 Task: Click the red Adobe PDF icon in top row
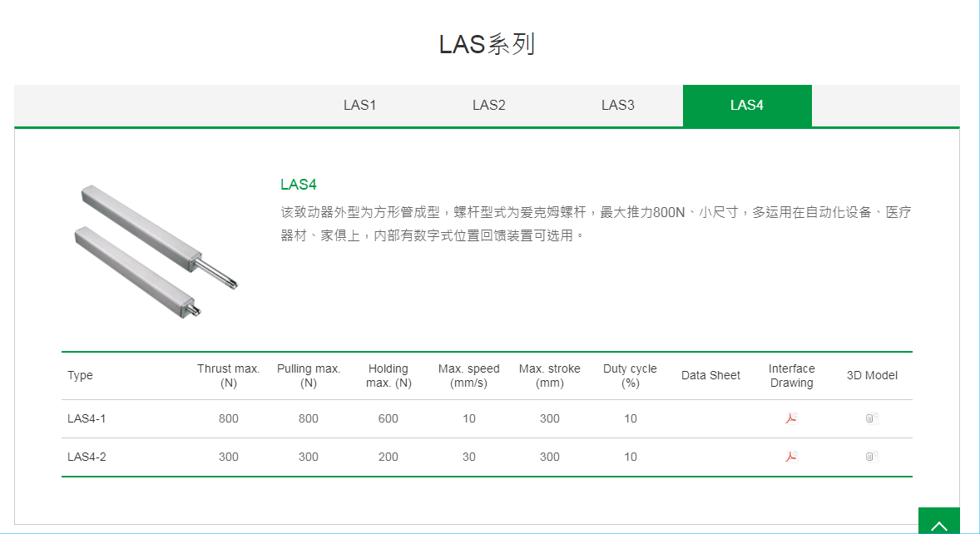coord(790,418)
